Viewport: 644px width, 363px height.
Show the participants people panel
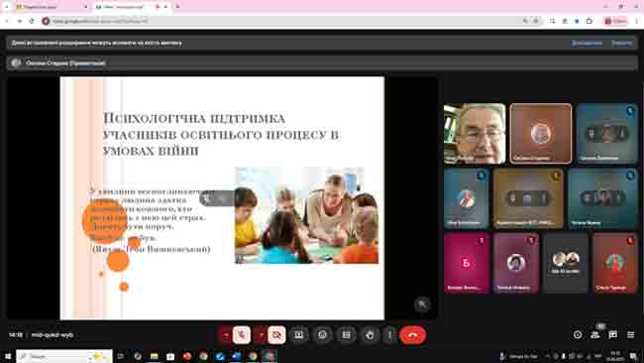coord(595,335)
